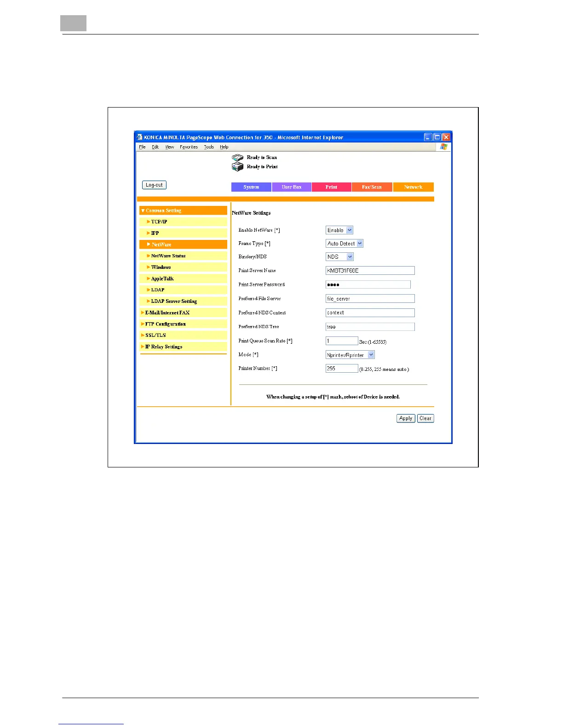Screen dimensions: 563x728
Task: Click the Print Server Name field
Action: [370, 271]
